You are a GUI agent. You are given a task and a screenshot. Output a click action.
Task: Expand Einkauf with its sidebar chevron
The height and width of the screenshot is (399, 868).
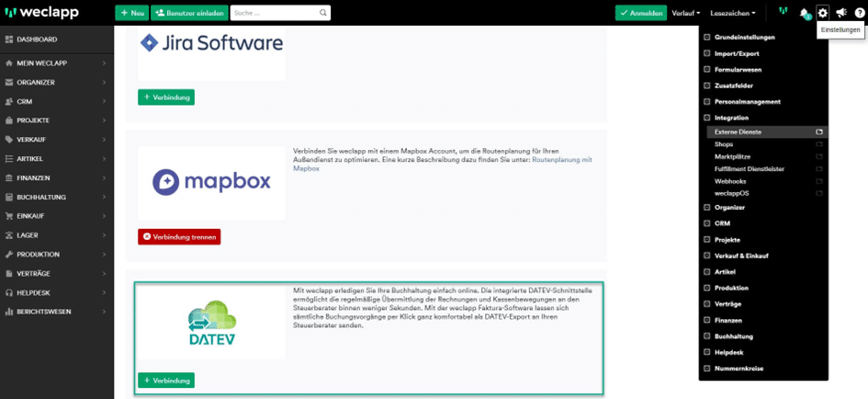point(104,216)
